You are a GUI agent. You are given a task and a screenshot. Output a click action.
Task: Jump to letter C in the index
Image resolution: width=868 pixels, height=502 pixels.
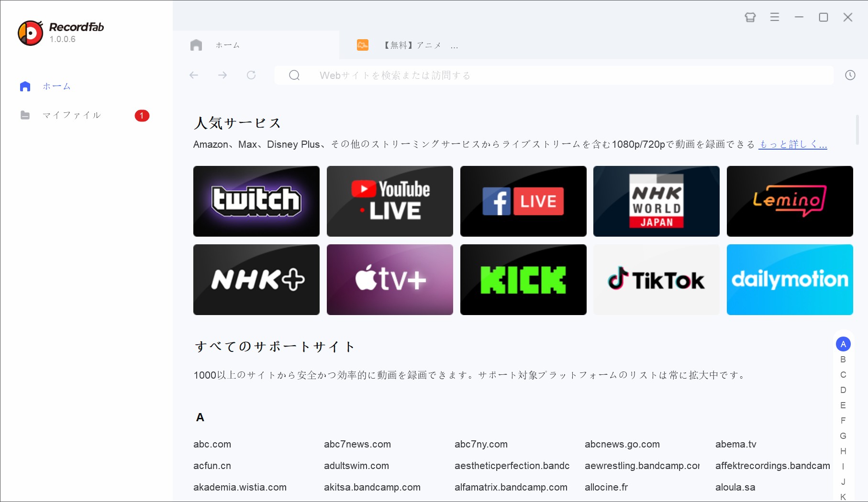click(843, 375)
